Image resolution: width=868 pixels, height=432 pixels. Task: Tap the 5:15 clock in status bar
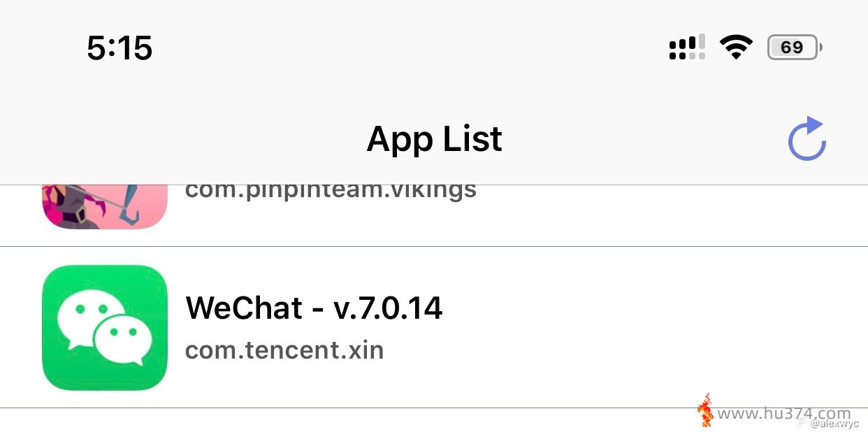(x=120, y=48)
